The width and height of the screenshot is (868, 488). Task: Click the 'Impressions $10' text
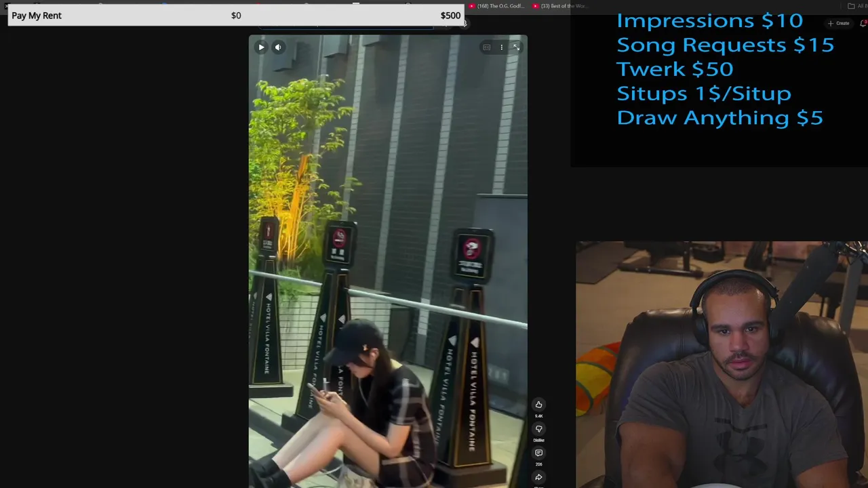point(709,20)
